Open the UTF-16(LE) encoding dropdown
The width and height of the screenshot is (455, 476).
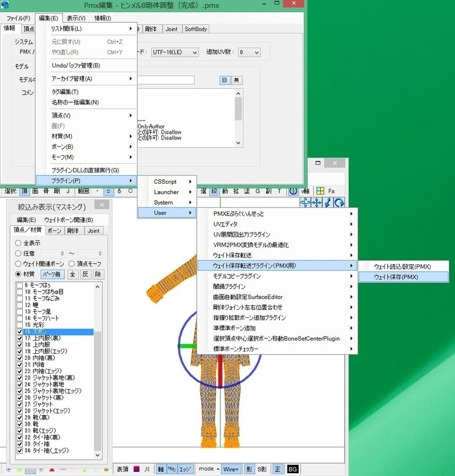coord(175,52)
